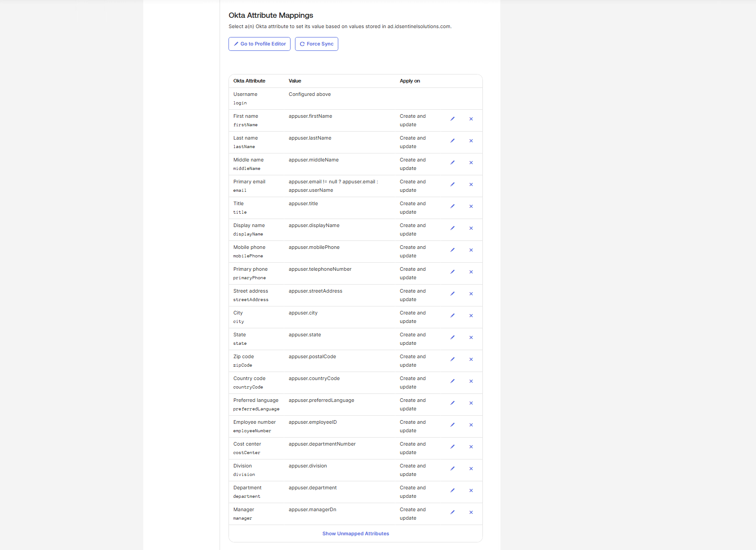Image resolution: width=756 pixels, height=550 pixels.
Task: Remove the Zip code mapping
Action: [471, 359]
